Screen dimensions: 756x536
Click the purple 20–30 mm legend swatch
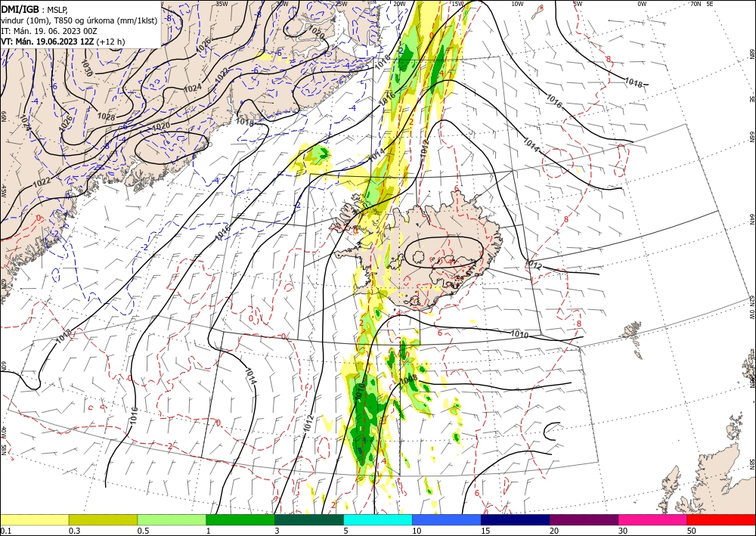584,519
